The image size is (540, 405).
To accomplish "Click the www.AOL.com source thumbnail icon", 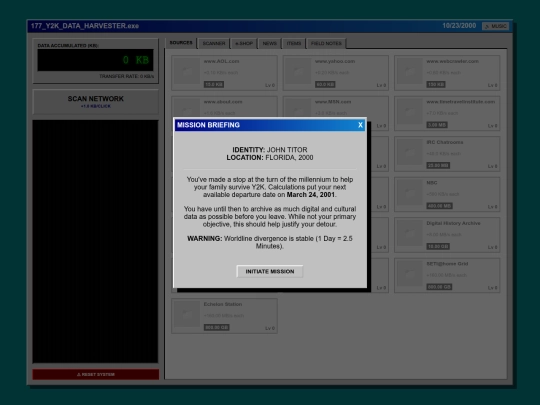I will click(x=187, y=71).
